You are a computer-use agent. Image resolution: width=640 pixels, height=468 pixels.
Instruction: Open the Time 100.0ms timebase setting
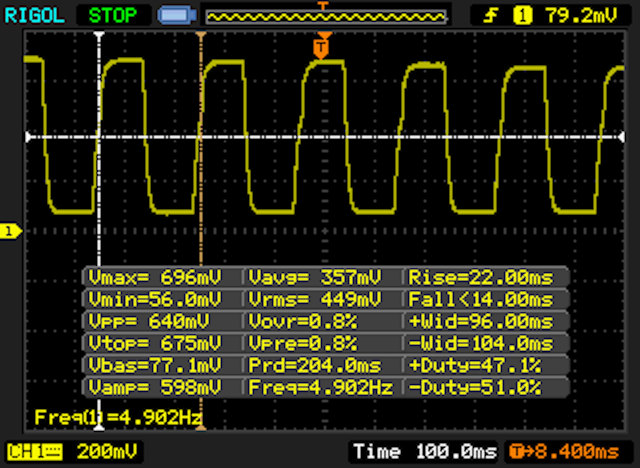pyautogui.click(x=425, y=450)
